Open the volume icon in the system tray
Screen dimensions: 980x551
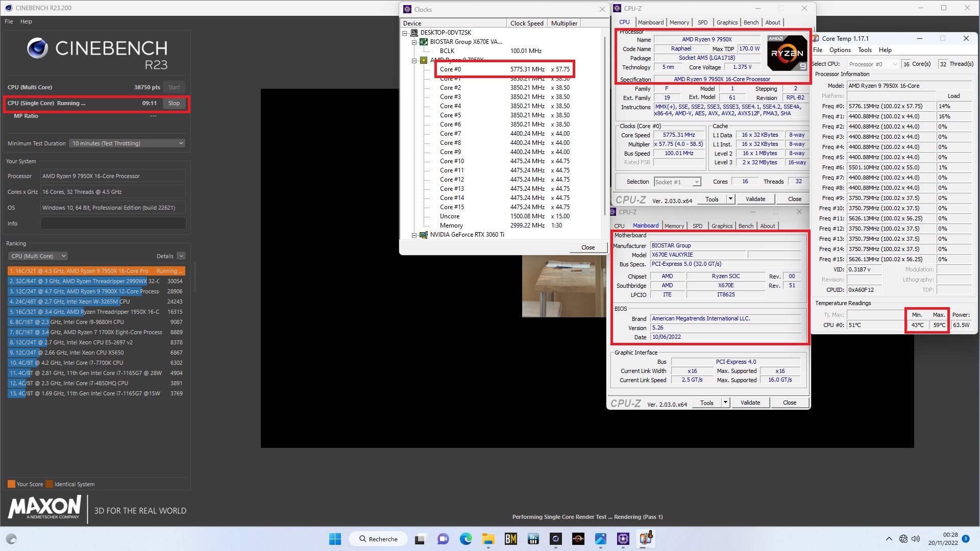click(x=916, y=539)
